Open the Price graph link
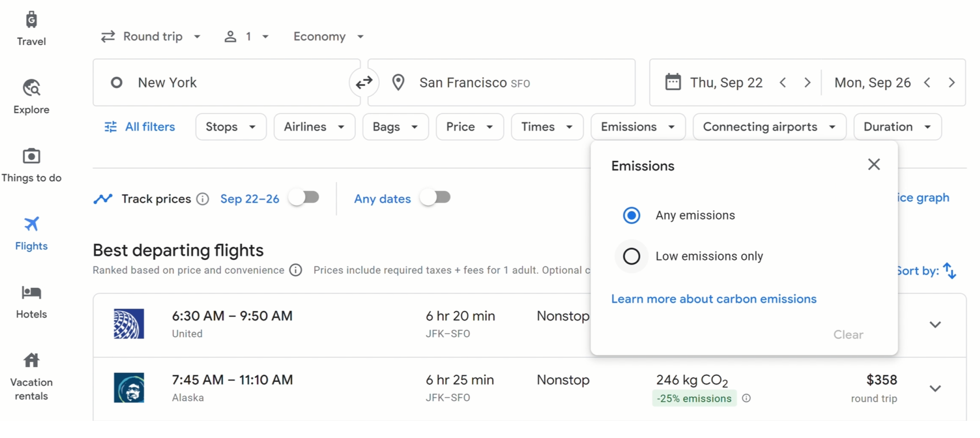Screen dimensions: 980x438 923,198
